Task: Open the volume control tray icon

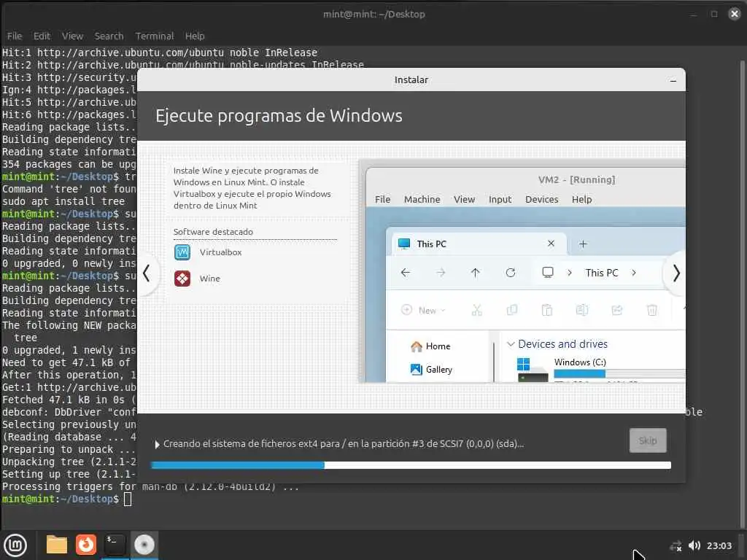Action: coord(694,545)
